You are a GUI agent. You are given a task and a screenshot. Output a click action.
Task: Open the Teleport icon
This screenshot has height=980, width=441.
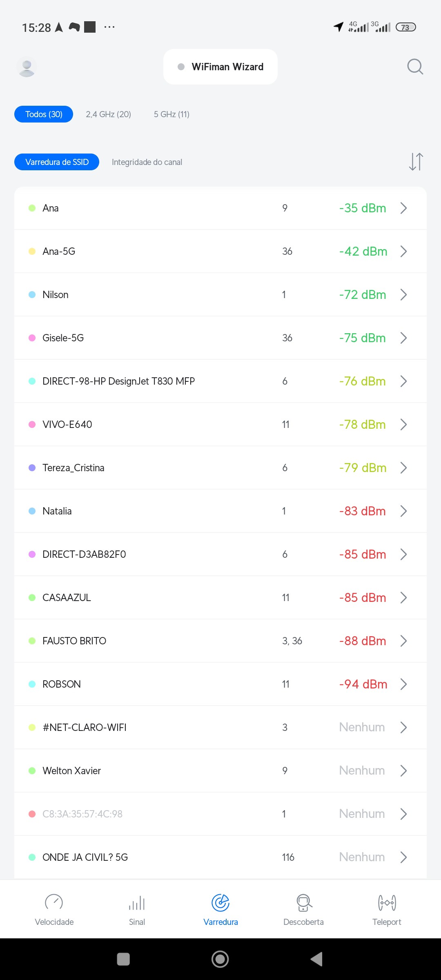pyautogui.click(x=387, y=902)
